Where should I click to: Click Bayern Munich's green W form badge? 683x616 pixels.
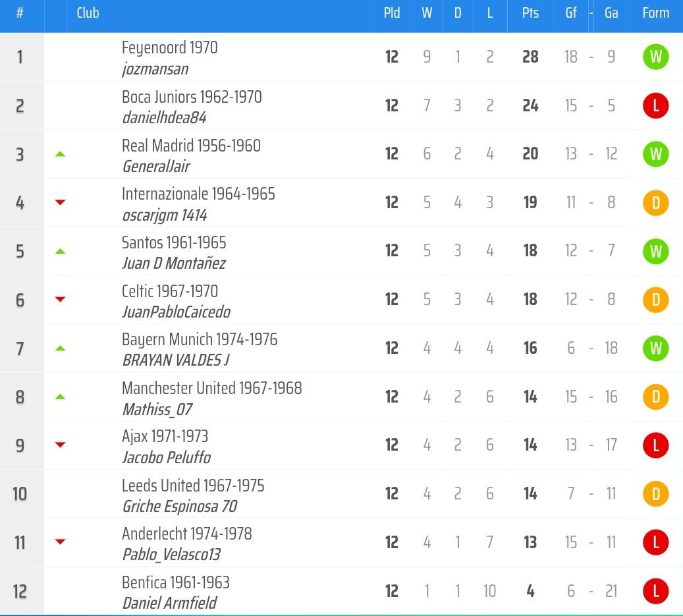(x=655, y=348)
